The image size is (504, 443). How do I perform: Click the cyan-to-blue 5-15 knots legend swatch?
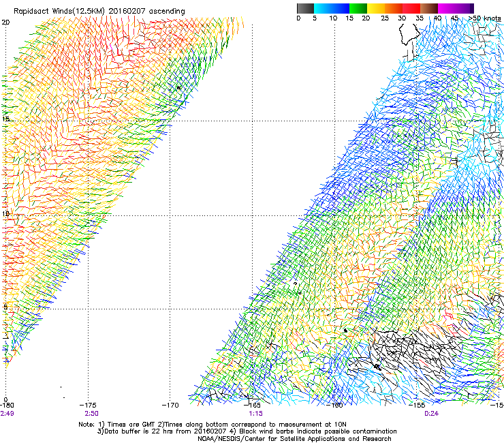(332, 8)
